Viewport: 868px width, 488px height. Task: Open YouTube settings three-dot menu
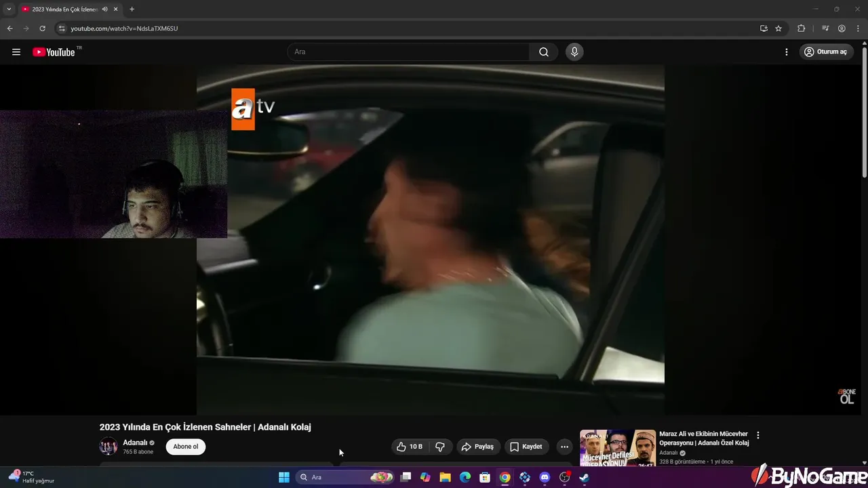click(x=787, y=52)
